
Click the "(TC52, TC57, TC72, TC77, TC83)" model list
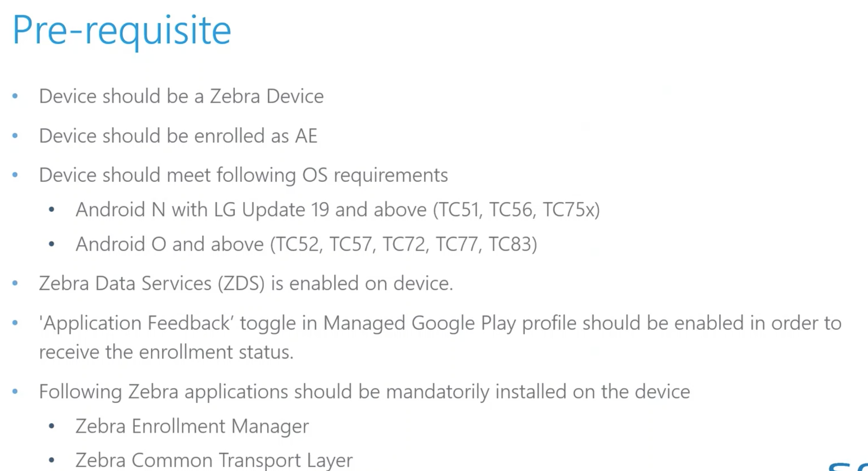click(403, 244)
